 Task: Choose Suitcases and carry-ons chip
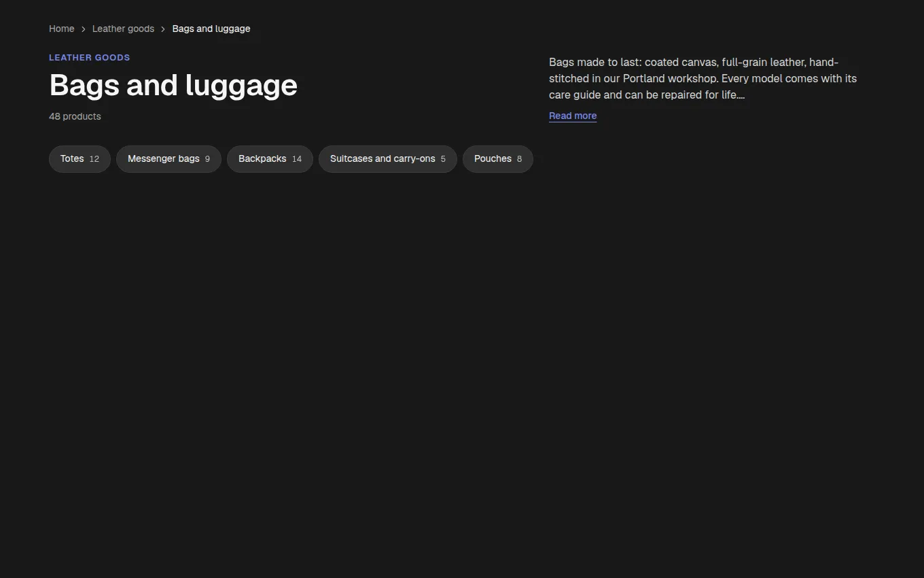(388, 159)
